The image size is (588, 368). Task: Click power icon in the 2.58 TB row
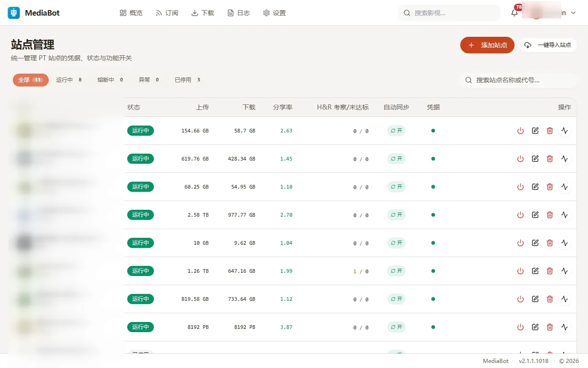click(520, 215)
